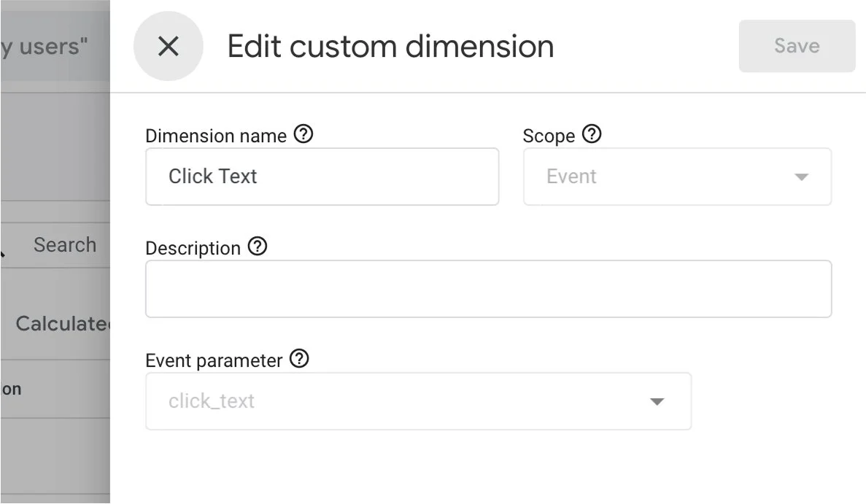Click the arrow in the Scope selector
This screenshot has width=866, height=504.
pyautogui.click(x=801, y=177)
